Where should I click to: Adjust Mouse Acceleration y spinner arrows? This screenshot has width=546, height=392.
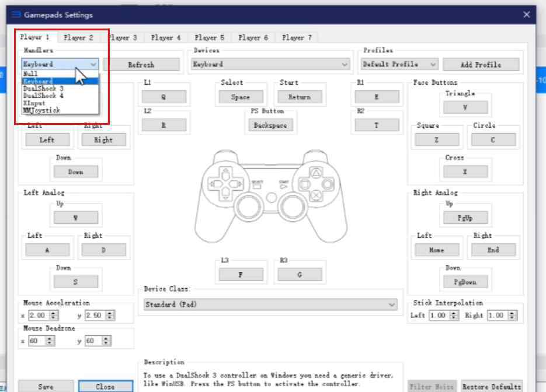tap(110, 315)
